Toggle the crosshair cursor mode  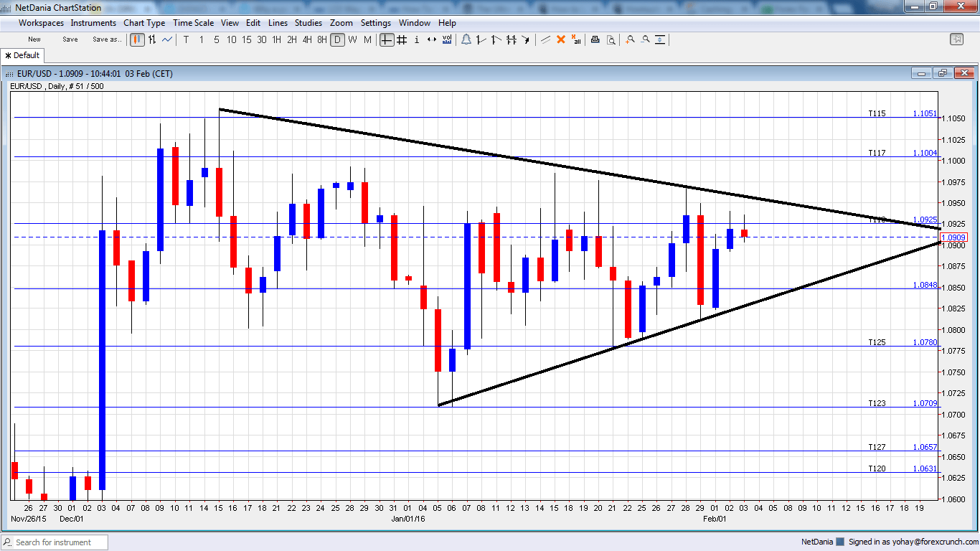tap(386, 40)
